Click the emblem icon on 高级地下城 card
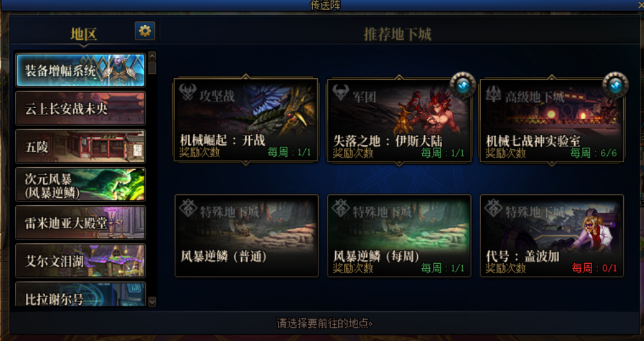Image resolution: width=644 pixels, height=341 pixels. pos(493,93)
